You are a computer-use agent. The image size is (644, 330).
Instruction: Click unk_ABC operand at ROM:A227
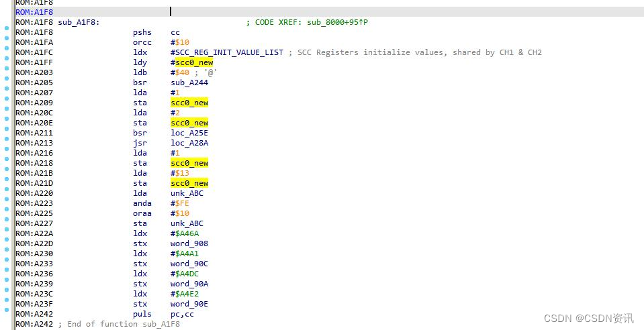[x=187, y=223]
